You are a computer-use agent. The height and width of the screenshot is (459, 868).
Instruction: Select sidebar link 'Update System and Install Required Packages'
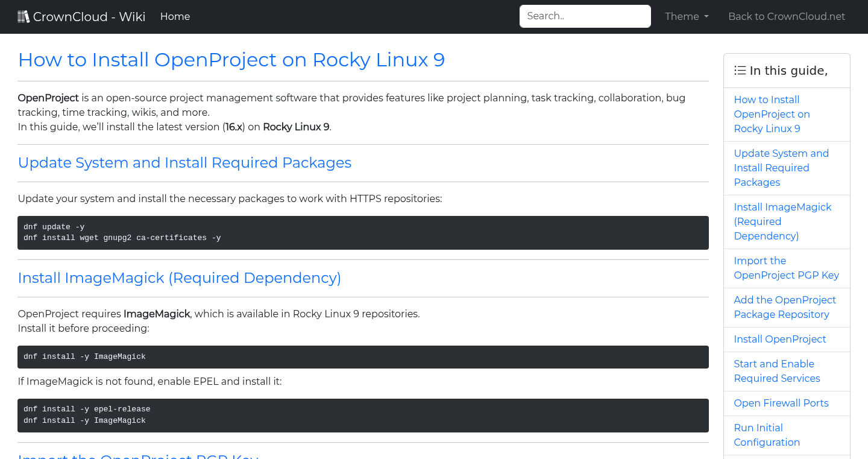781,168
